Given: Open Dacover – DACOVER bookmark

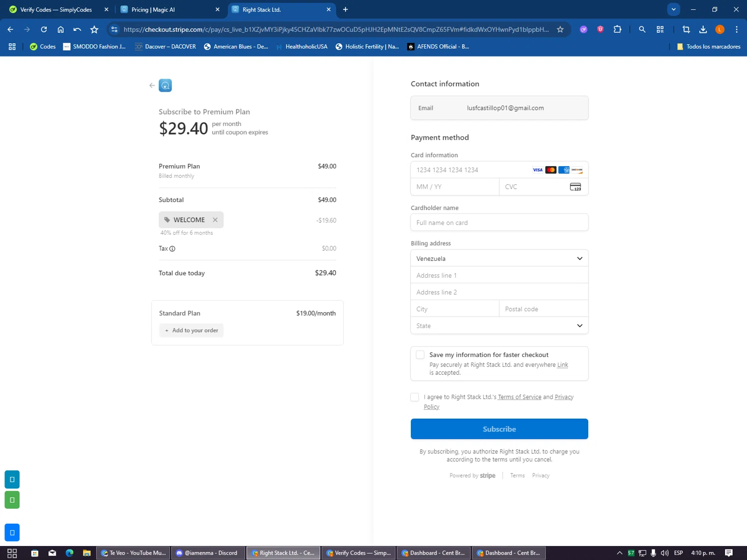Looking at the screenshot, I should pyautogui.click(x=165, y=46).
